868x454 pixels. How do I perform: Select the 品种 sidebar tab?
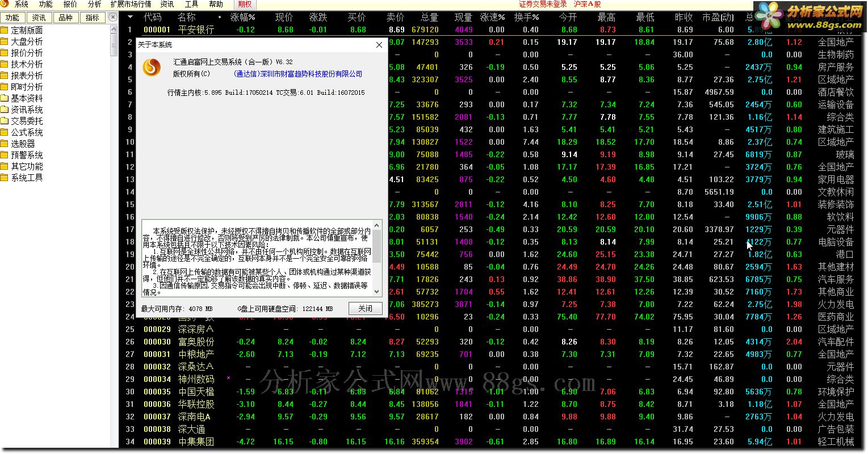[66, 18]
